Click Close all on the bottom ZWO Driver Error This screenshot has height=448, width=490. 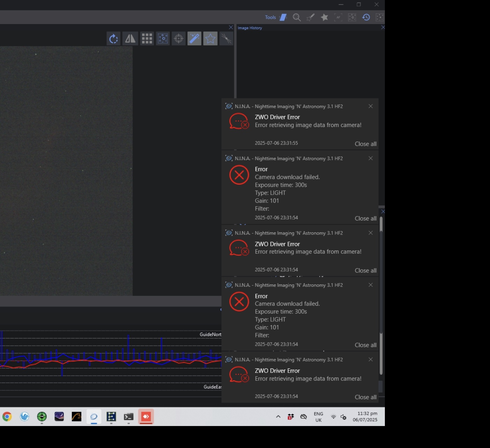tap(365, 397)
